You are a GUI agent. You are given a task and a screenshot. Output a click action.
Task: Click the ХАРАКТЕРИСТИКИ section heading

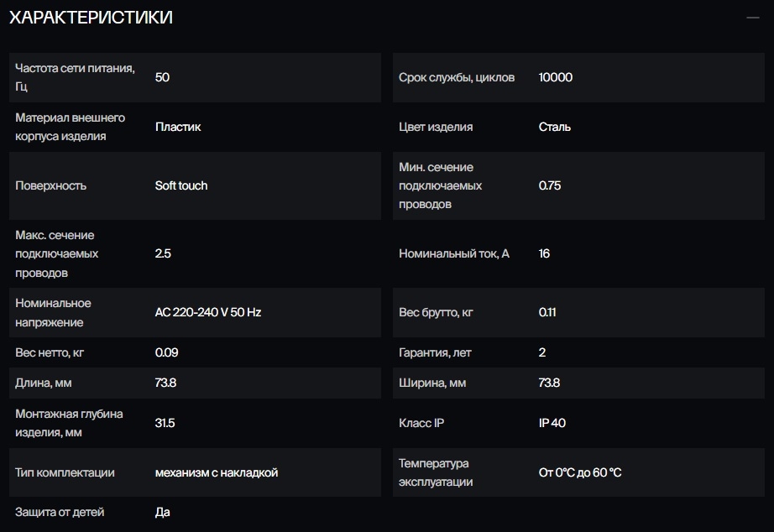point(91,18)
